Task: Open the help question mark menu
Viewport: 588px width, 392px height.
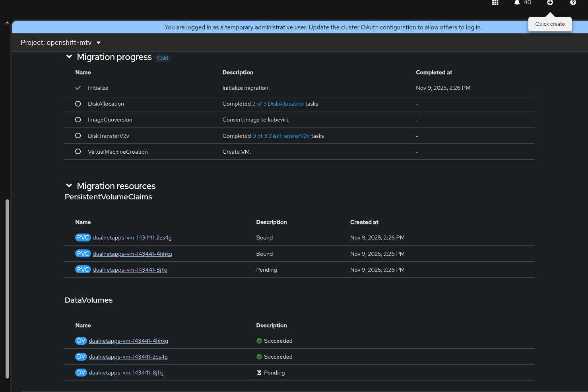Action: pos(573,2)
